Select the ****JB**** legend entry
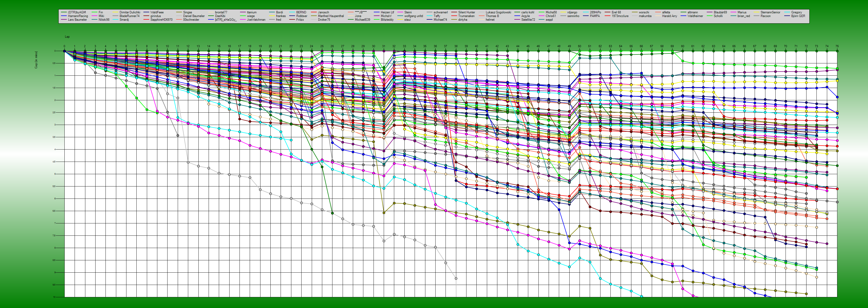Viewport: 868px width, 308px height. [360, 12]
